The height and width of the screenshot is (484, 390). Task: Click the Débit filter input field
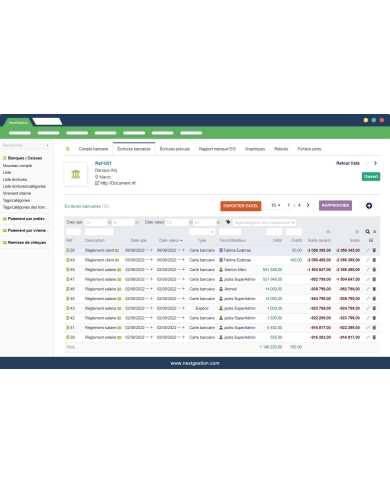(274, 232)
